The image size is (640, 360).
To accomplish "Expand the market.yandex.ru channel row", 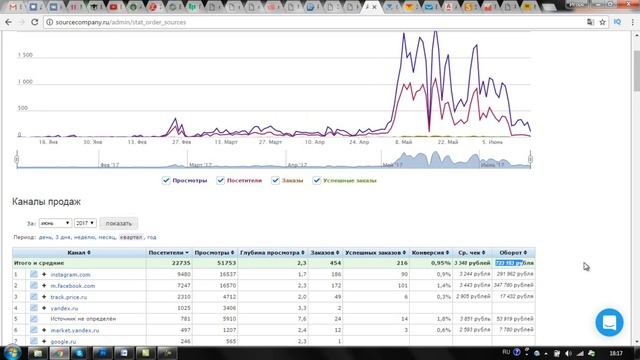I will pos(44,330).
